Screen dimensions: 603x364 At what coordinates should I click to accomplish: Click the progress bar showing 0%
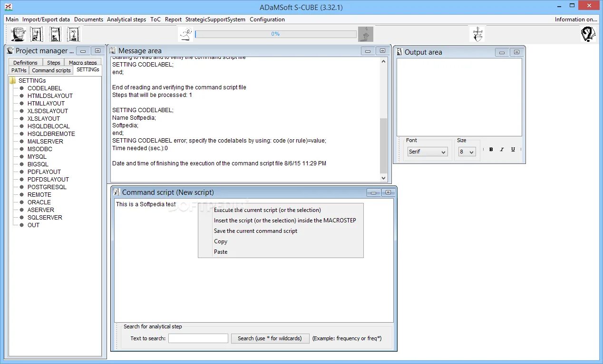(276, 34)
